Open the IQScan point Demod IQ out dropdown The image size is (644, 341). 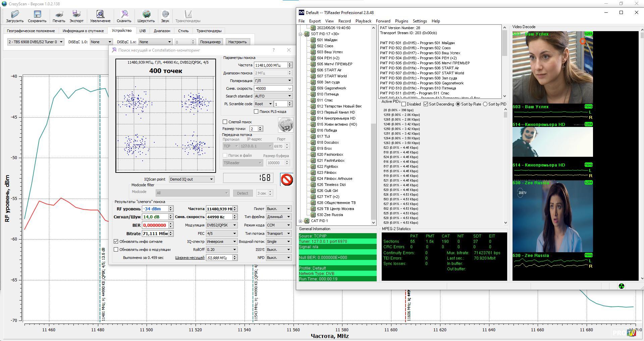(x=192, y=179)
